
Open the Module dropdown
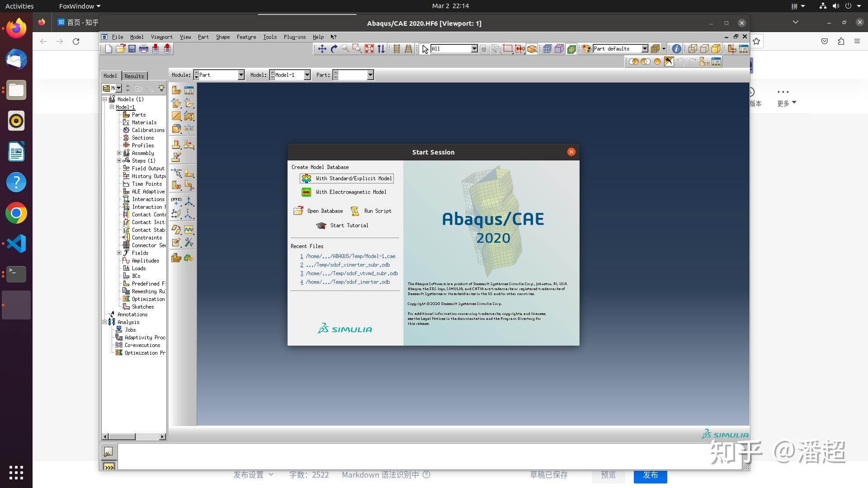tap(241, 75)
